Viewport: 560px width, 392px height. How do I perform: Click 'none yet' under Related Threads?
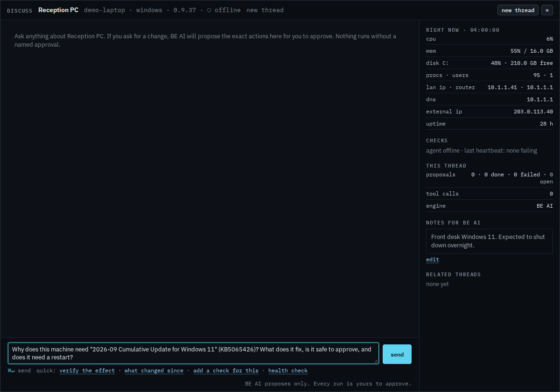pyautogui.click(x=437, y=284)
